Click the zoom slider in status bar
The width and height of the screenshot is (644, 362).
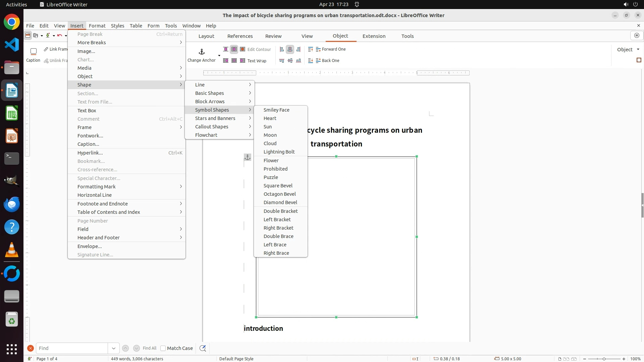(604, 359)
